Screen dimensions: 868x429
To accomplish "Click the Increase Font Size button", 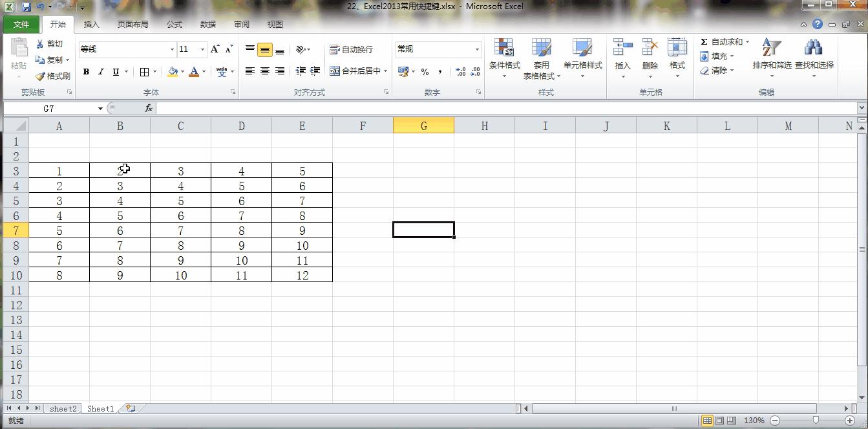I will click(x=214, y=48).
